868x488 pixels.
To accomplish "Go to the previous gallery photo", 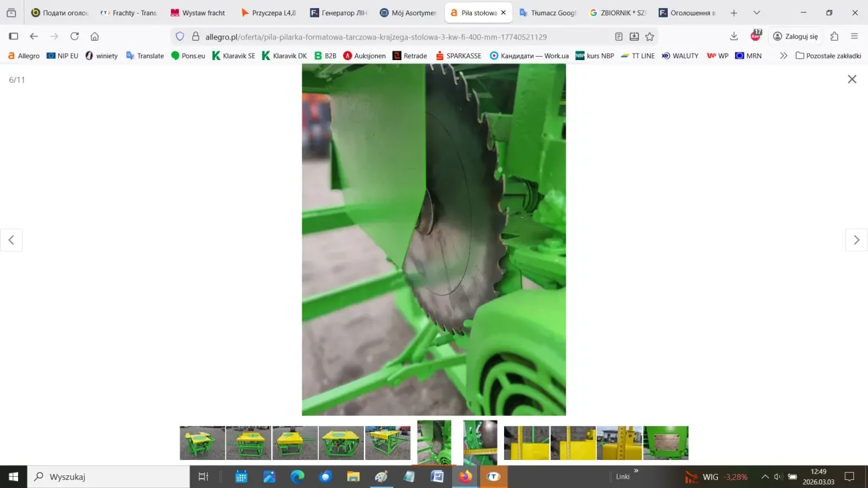I will pyautogui.click(x=11, y=240).
